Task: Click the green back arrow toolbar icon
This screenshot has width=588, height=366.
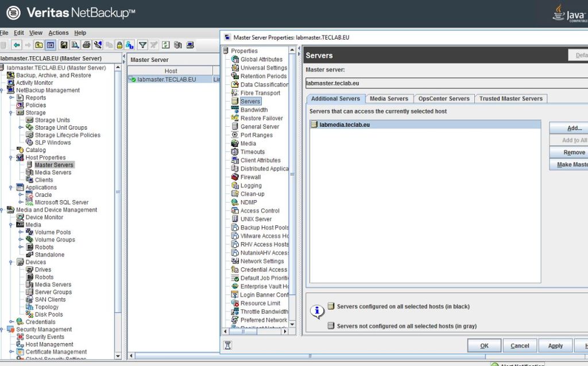Action: 16,45
